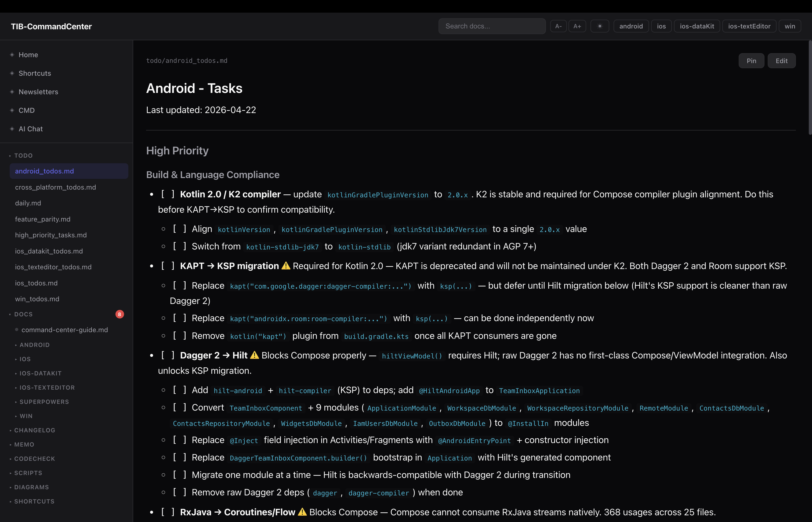Open the AI Chat page

(x=31, y=129)
